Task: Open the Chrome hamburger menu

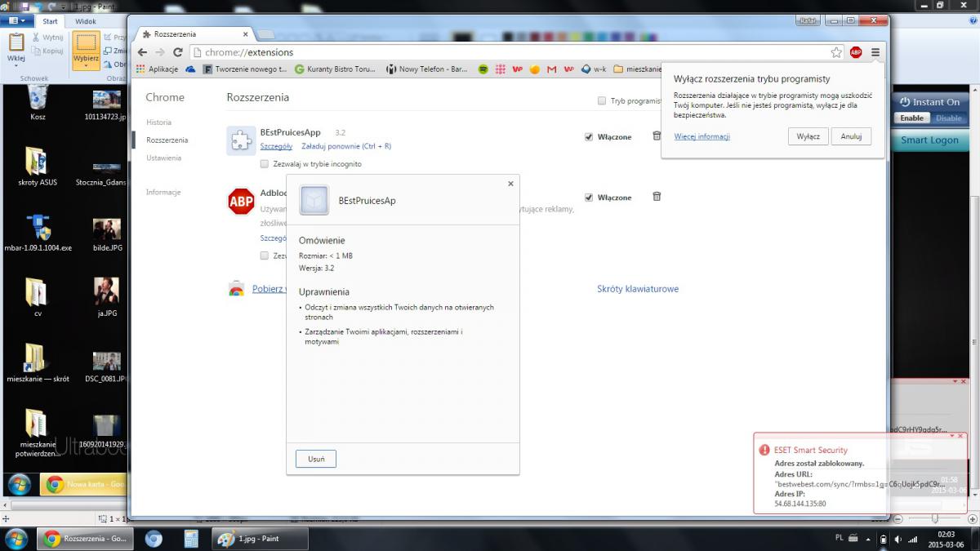Action: [x=875, y=52]
